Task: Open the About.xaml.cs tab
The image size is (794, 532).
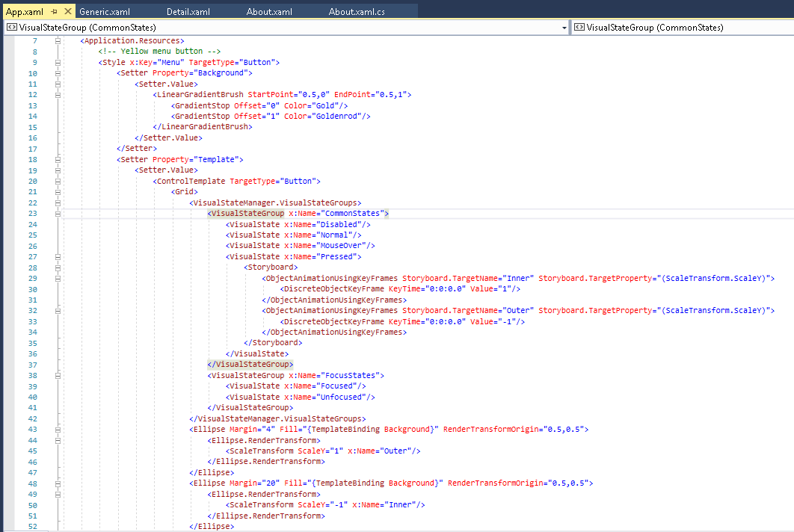Action: [357, 12]
